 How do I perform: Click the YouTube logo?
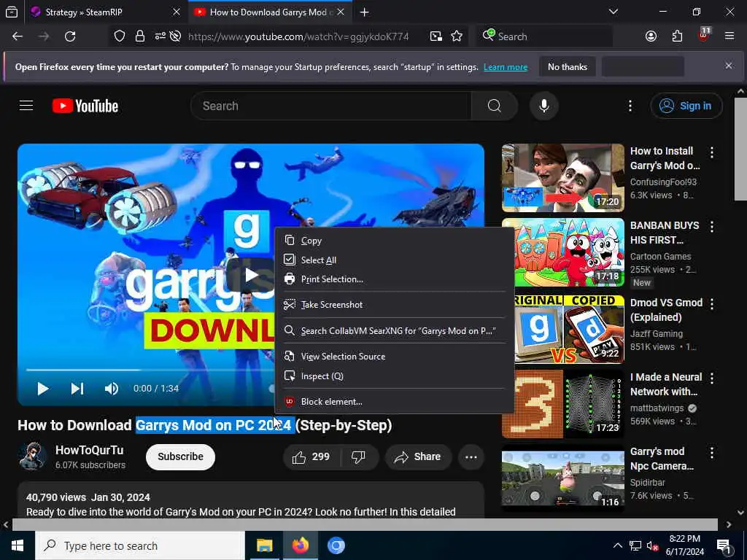(85, 106)
